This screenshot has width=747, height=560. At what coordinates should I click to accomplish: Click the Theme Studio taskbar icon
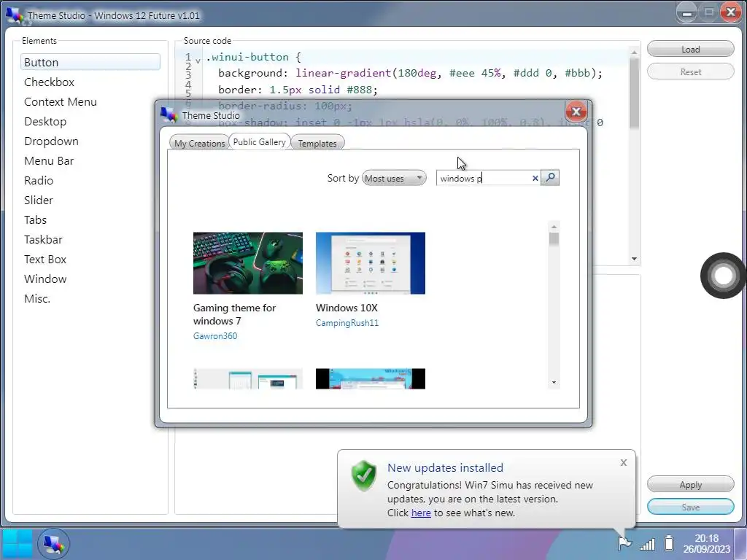coord(53,544)
